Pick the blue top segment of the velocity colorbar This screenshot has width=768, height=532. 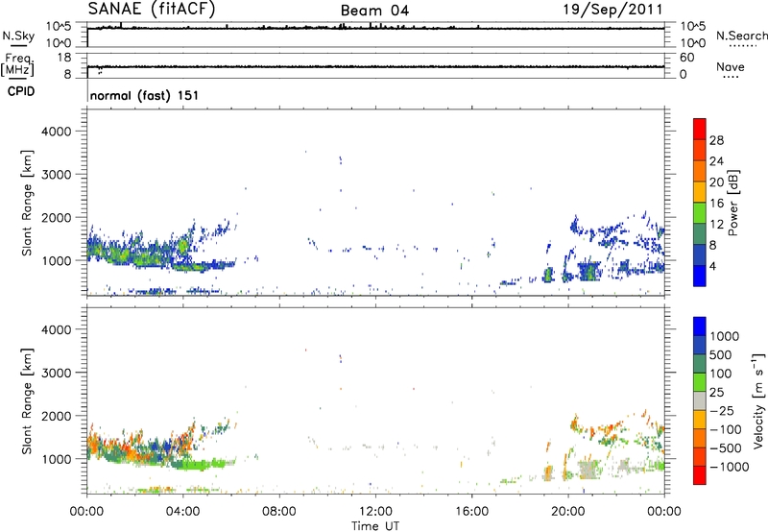(x=700, y=326)
